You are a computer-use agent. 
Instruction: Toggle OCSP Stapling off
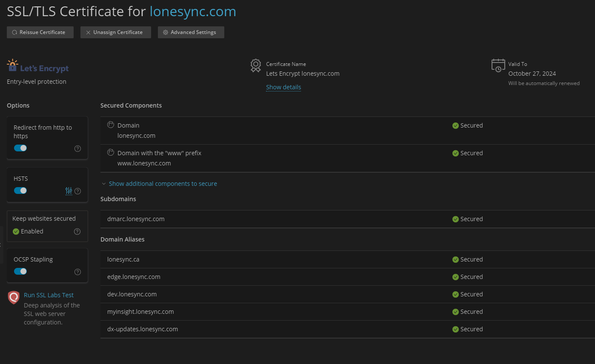pos(20,271)
